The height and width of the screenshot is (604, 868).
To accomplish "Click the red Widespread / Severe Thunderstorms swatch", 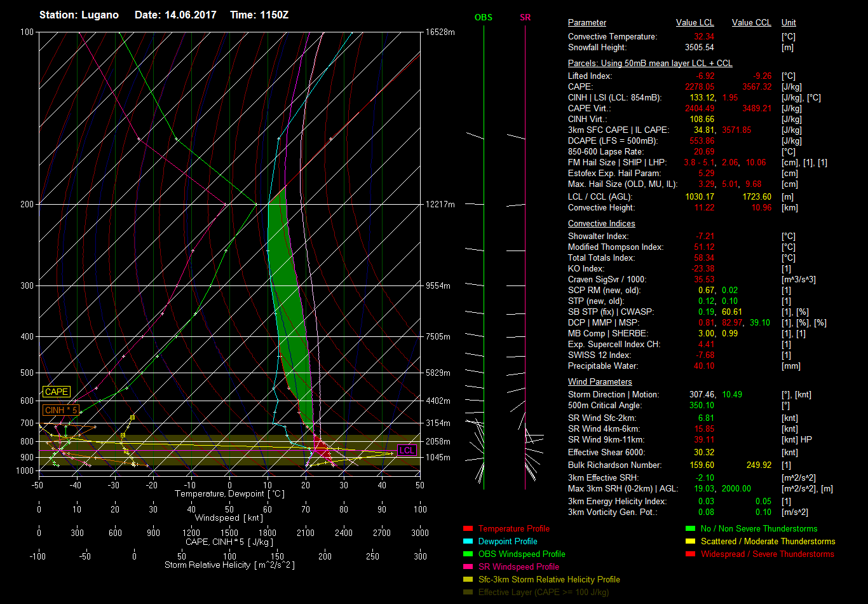I will (x=691, y=554).
